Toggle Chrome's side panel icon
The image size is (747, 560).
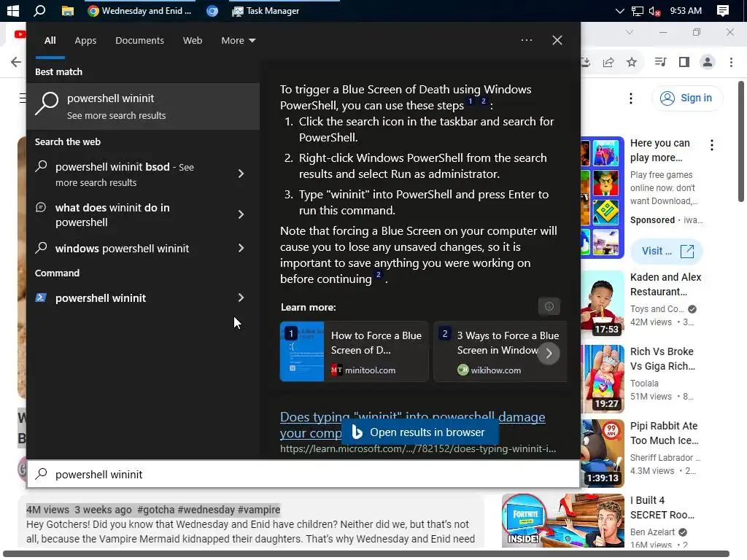[x=684, y=62]
